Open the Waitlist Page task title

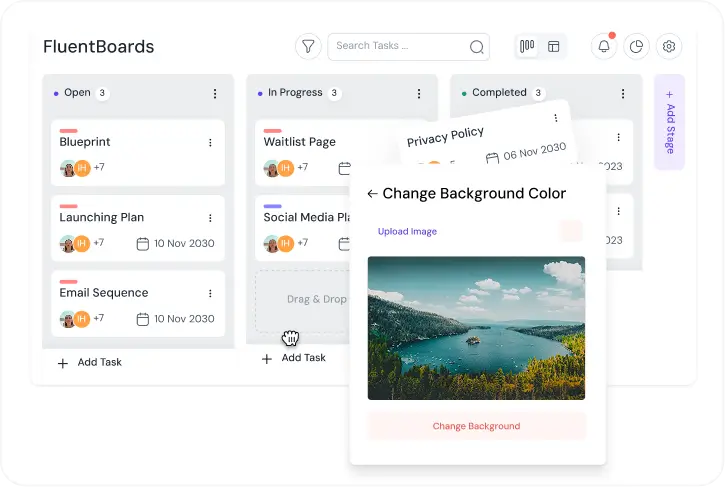(300, 142)
